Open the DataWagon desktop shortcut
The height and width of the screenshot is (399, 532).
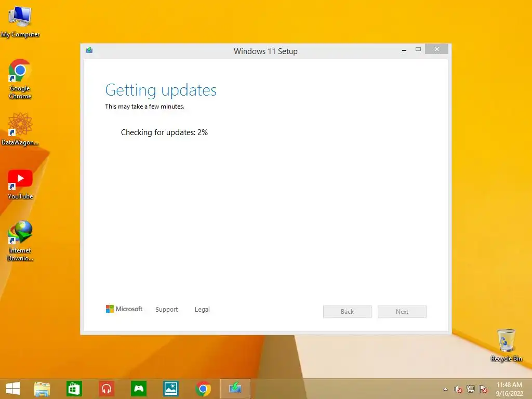click(x=20, y=129)
